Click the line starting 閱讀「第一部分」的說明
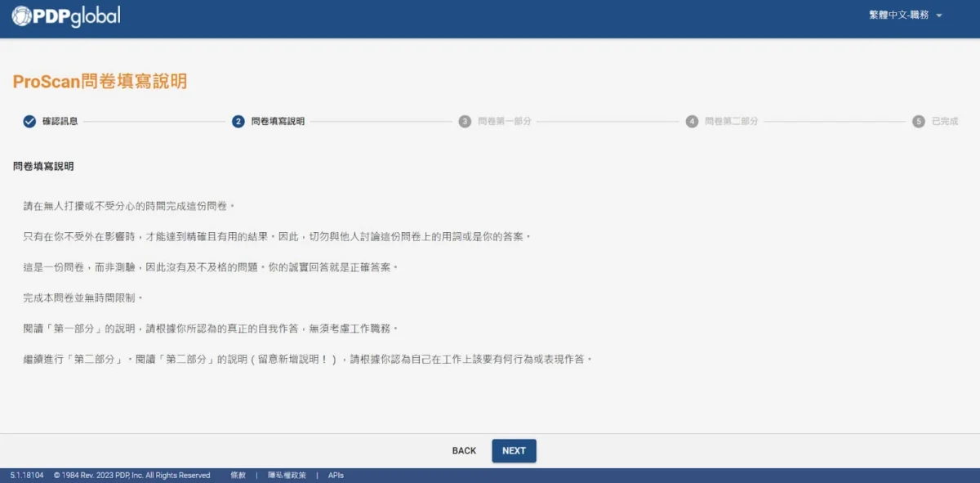The image size is (980, 483). click(211, 329)
